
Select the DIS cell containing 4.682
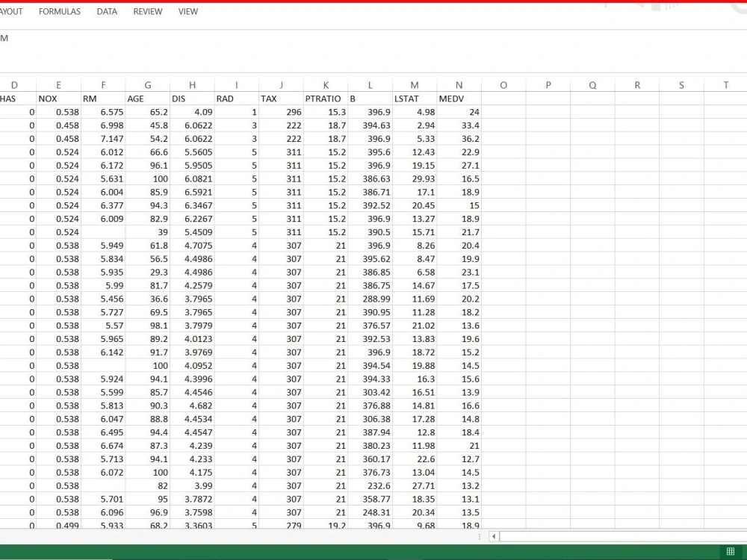[x=193, y=405]
